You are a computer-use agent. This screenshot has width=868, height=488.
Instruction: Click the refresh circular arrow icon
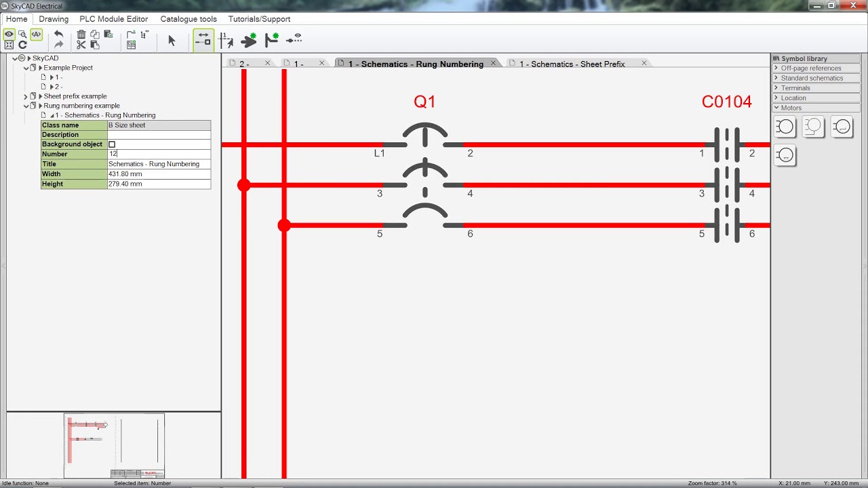(x=22, y=45)
